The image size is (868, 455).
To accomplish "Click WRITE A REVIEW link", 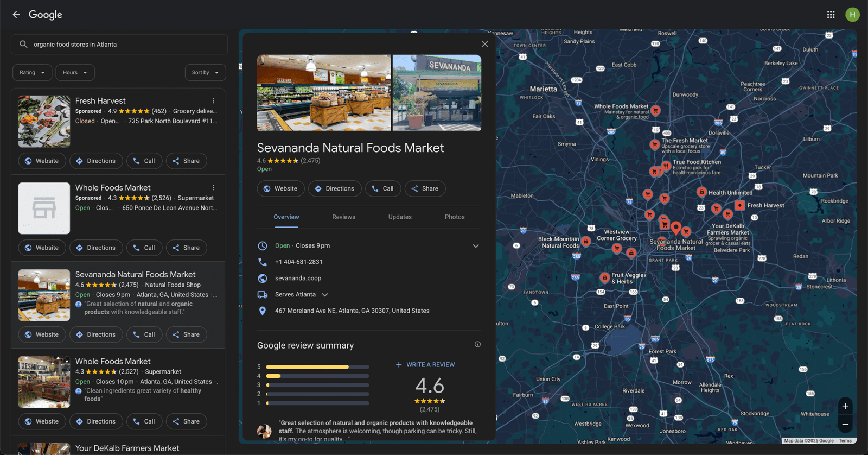I will pyautogui.click(x=425, y=365).
